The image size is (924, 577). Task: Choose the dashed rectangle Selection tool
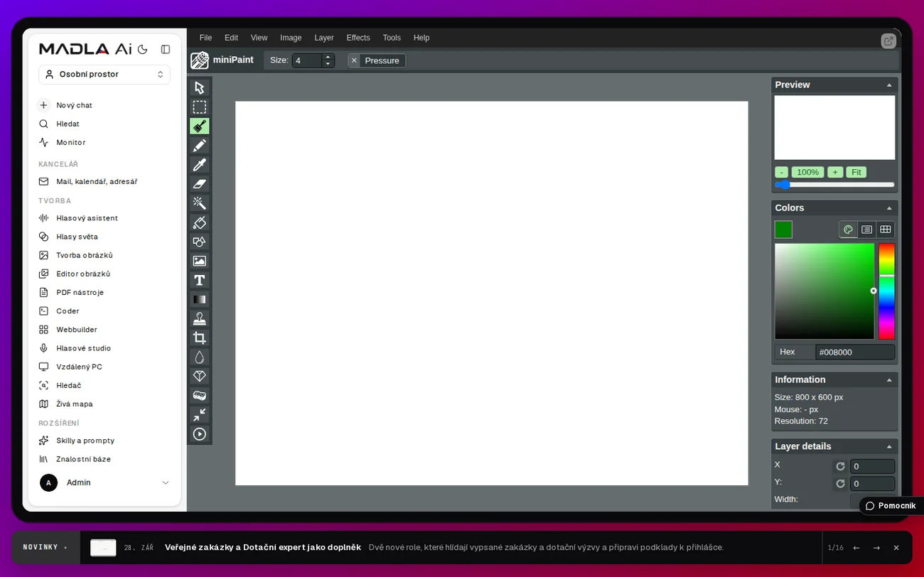[200, 107]
